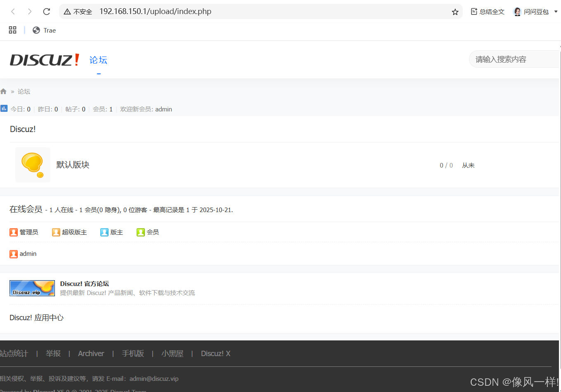The height and width of the screenshot is (392, 561).
Task: Open the 论坛 breadcrumb link
Action: [x=24, y=92]
